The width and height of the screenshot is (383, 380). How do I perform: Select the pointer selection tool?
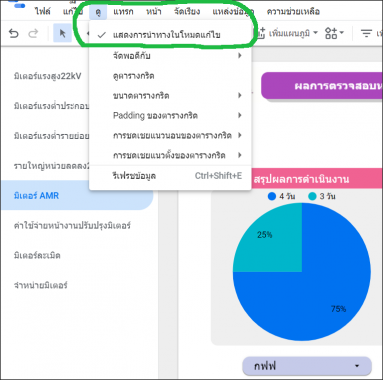[62, 33]
